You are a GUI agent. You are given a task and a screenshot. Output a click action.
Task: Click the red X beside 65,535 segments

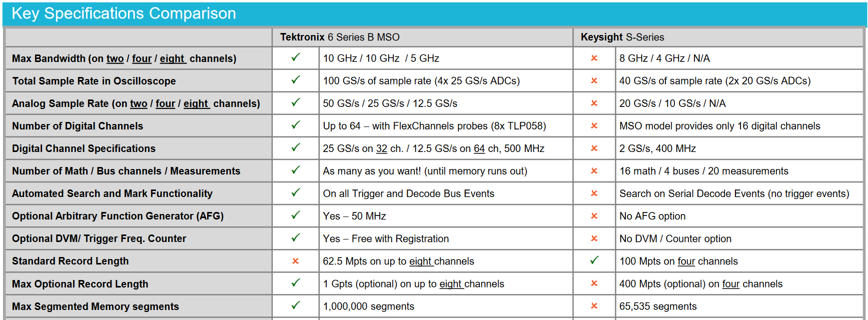(x=594, y=306)
